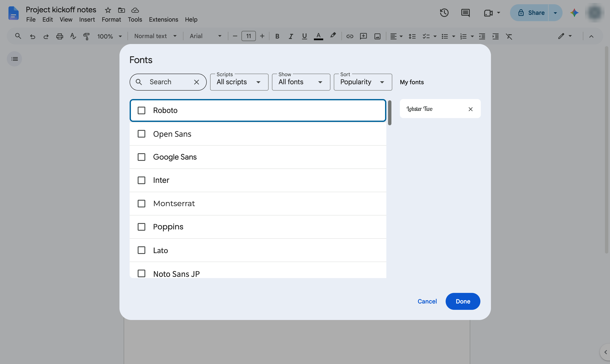The width and height of the screenshot is (610, 364).
Task: Click the Gemini sparkle icon
Action: [574, 13]
